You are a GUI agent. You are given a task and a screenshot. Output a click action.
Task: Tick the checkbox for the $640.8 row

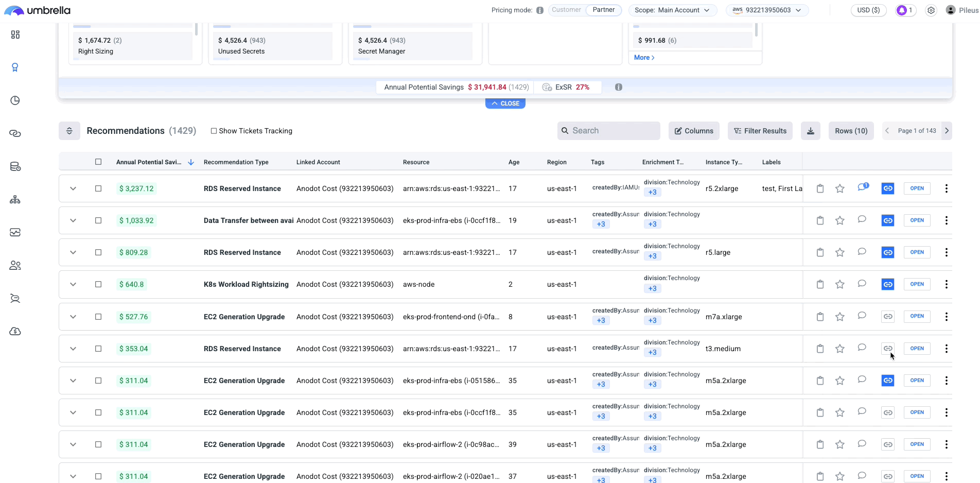[x=98, y=284]
